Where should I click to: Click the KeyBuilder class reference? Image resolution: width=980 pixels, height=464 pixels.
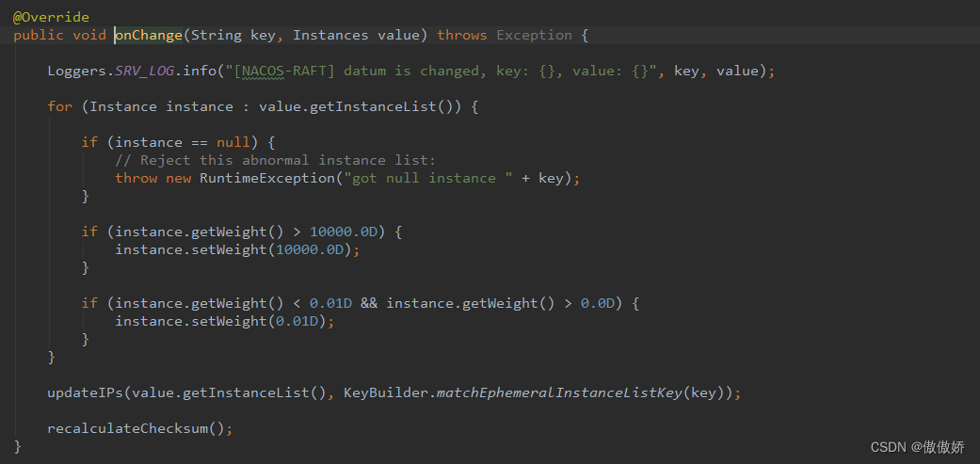click(385, 392)
